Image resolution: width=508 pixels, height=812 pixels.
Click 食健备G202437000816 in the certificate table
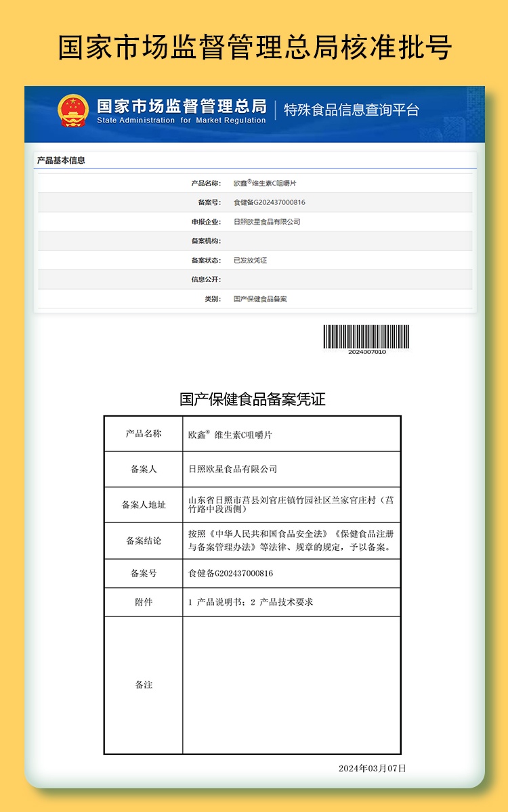pyautogui.click(x=230, y=573)
